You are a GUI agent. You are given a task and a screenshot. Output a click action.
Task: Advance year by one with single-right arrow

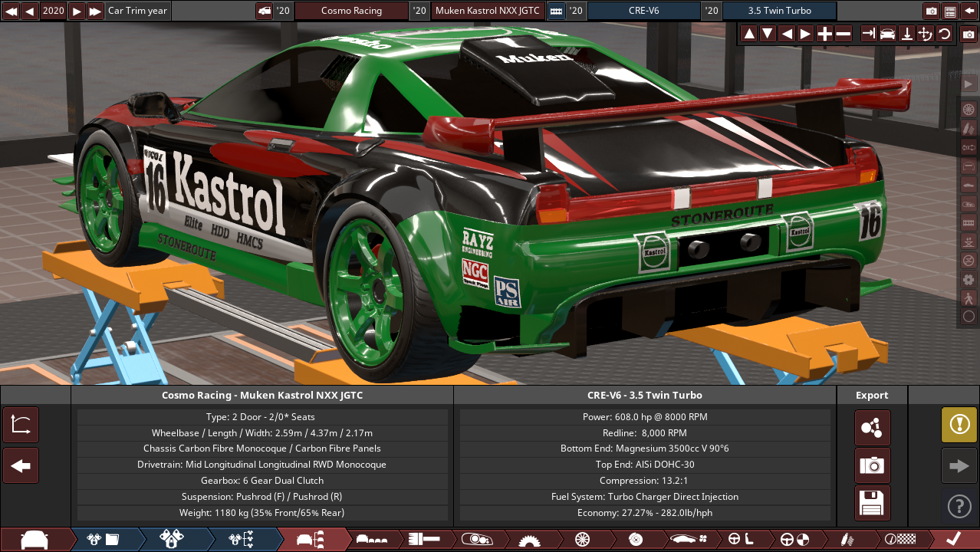(x=77, y=11)
